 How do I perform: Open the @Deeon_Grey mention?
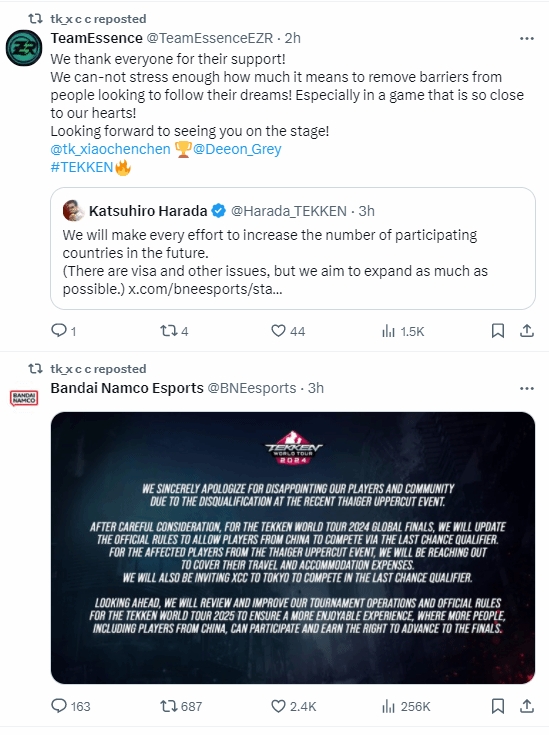click(x=237, y=149)
